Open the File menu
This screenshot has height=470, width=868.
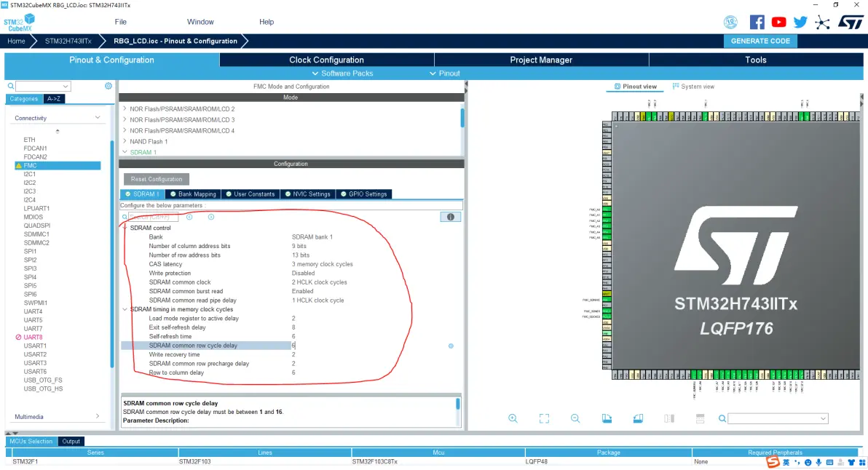click(121, 22)
